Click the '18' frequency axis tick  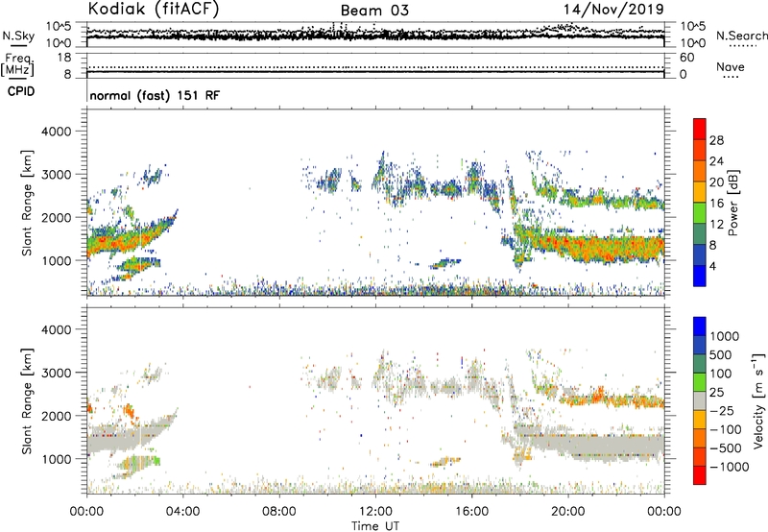[64, 58]
